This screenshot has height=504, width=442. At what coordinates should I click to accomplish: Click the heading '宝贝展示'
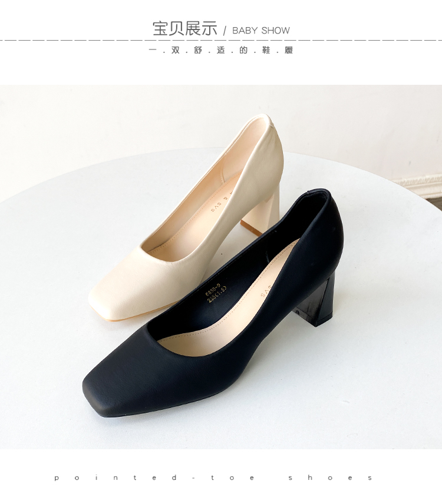tap(185, 29)
